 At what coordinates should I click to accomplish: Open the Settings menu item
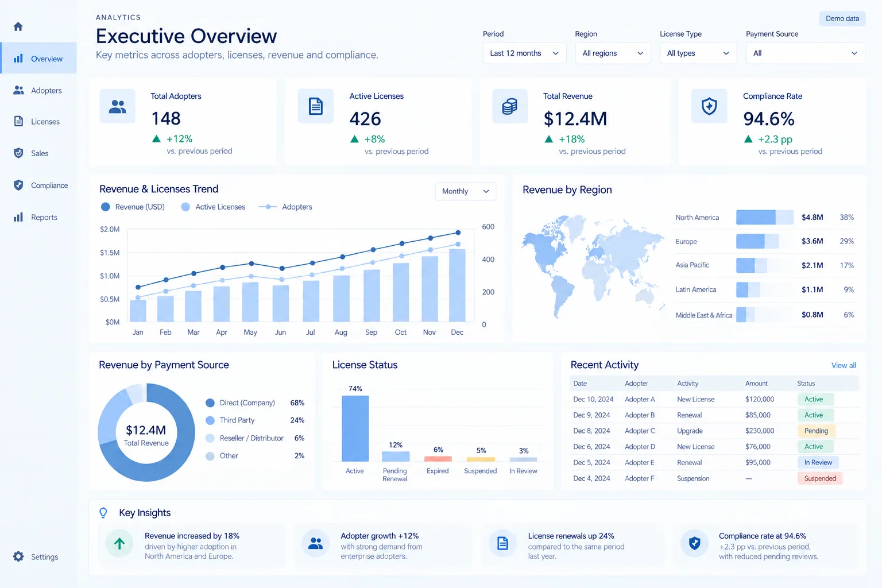38,557
